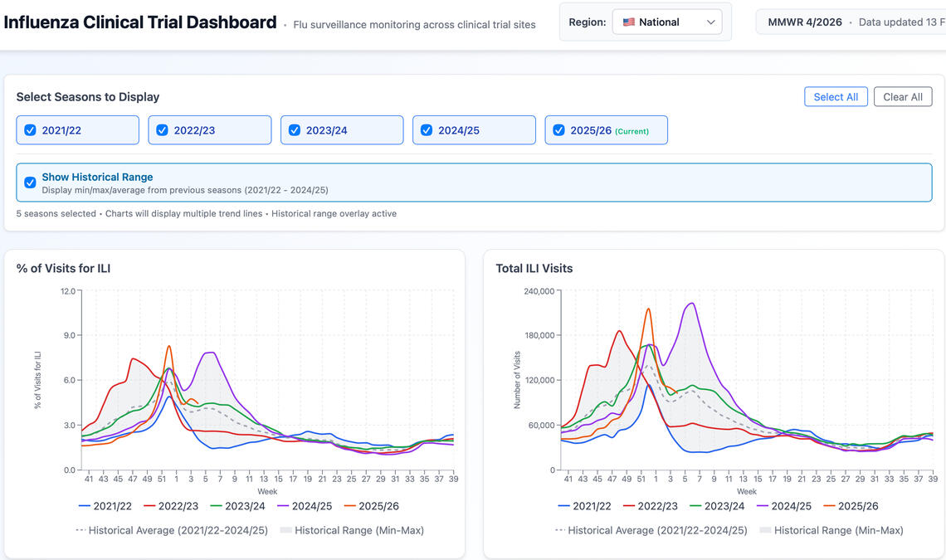Viewport: 946px width, 560px height.
Task: Click Historical Range swatch in % of Visits legend
Action: pos(285,530)
